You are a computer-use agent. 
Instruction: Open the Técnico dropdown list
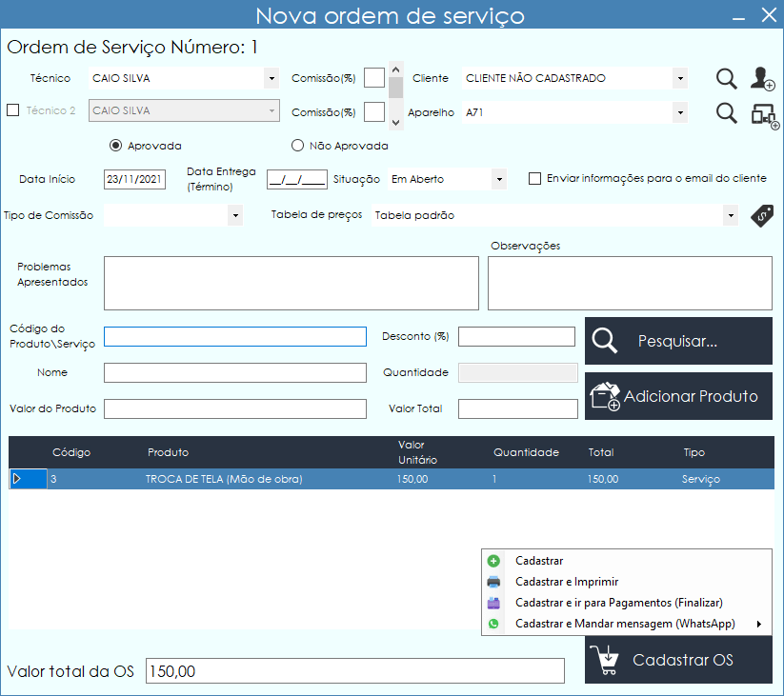coord(271,79)
